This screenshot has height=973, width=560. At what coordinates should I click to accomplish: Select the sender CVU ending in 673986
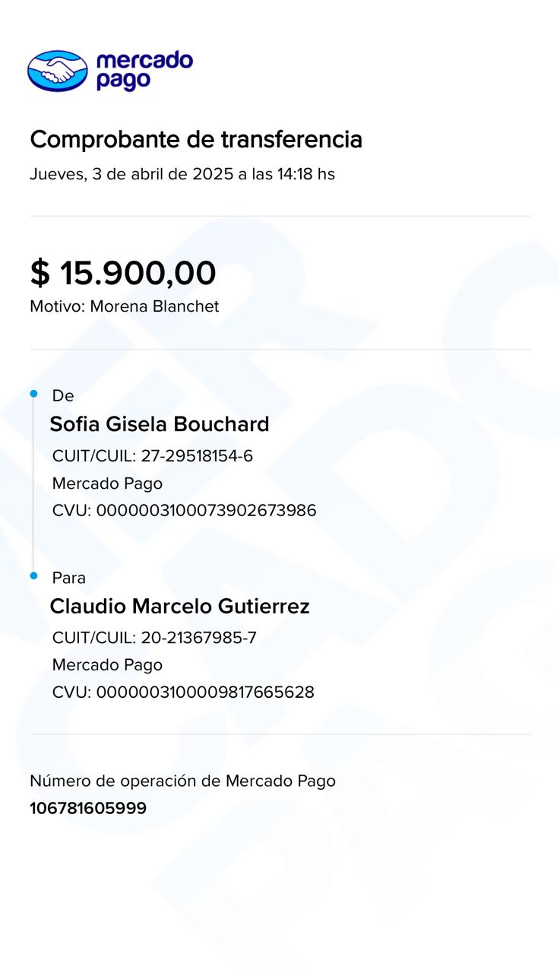(184, 511)
